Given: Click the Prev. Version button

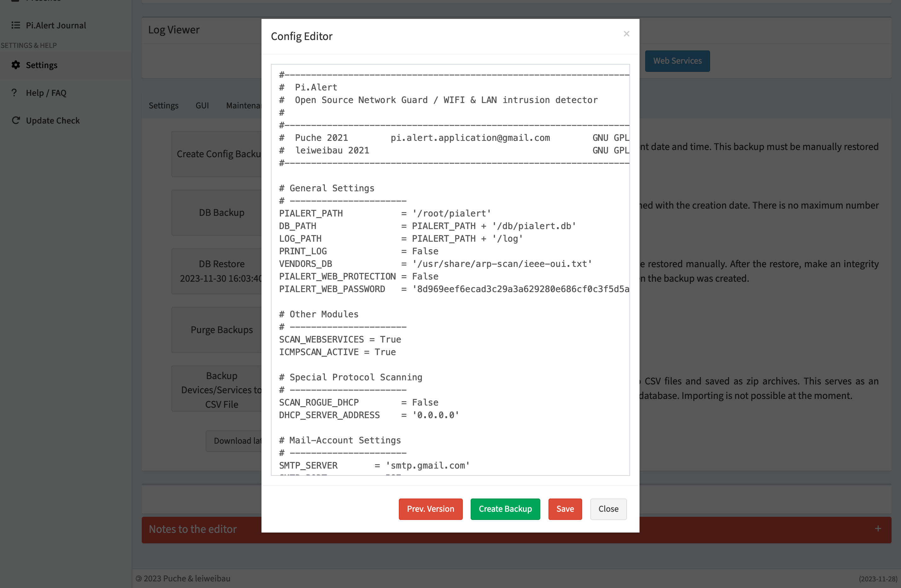Looking at the screenshot, I should 430,509.
